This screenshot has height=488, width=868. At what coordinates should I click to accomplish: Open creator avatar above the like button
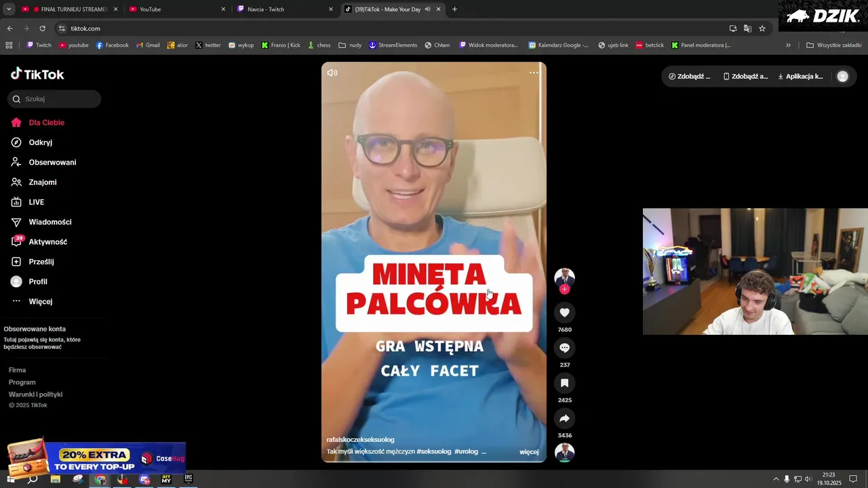tap(564, 277)
